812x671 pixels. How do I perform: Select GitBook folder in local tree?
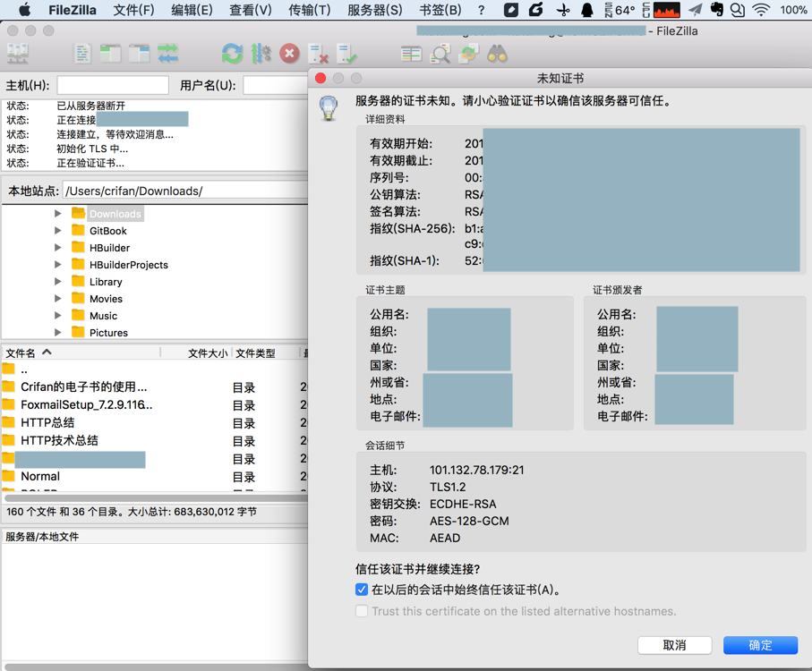coord(107,231)
